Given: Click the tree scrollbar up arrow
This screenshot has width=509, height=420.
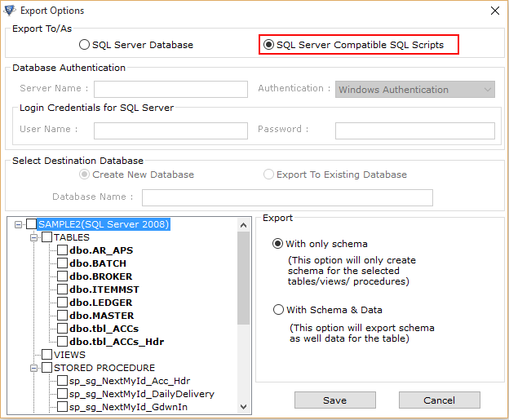Looking at the screenshot, I should point(243,225).
